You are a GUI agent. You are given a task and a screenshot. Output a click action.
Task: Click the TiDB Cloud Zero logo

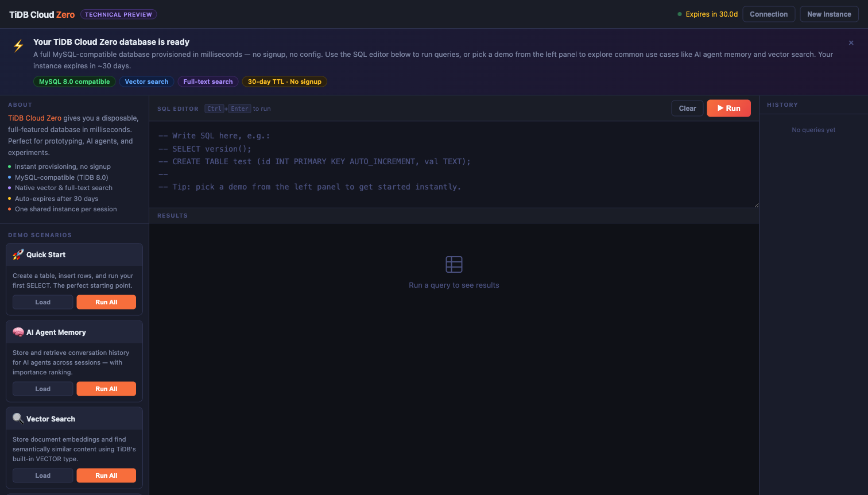click(x=41, y=14)
